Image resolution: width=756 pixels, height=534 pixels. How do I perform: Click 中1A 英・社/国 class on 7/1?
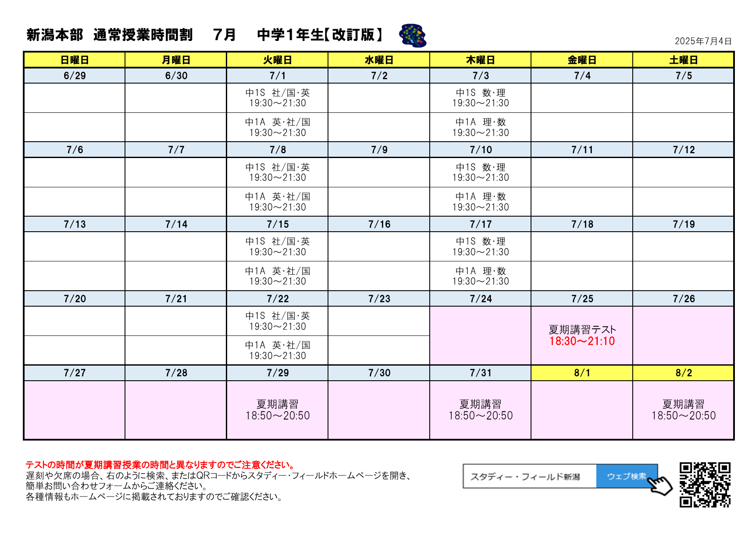tap(278, 127)
